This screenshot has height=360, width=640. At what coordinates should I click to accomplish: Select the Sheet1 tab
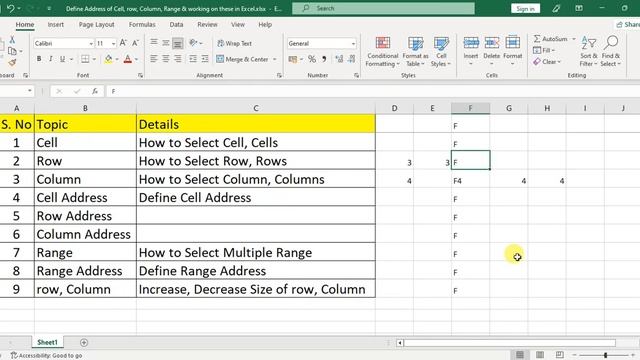click(47, 342)
